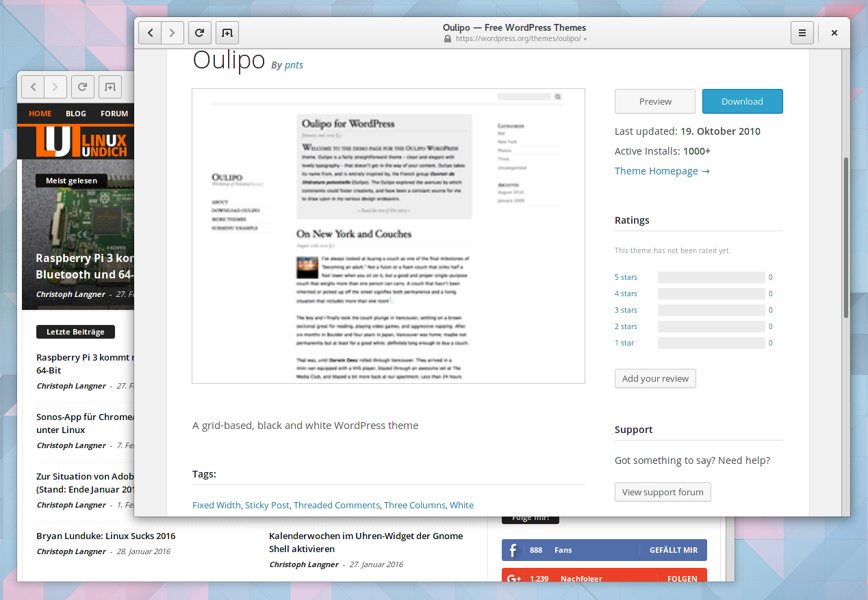Open the White tag link

point(461,505)
